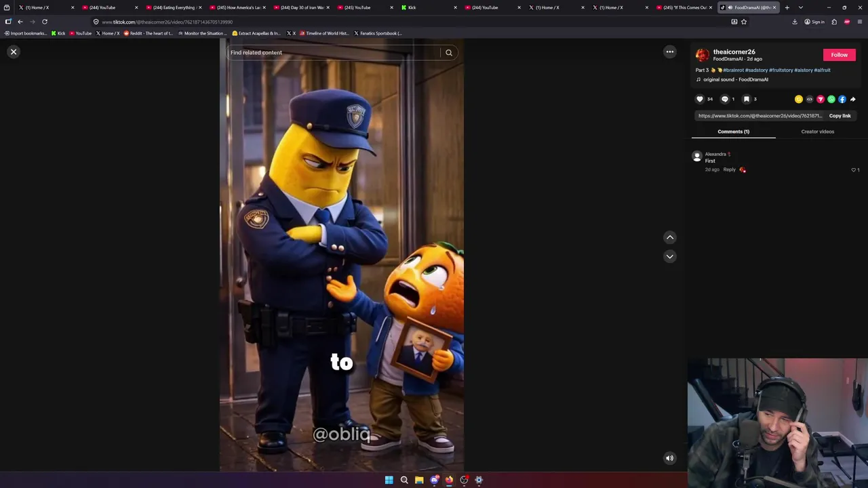
Task: Like the video with the heart icon
Action: (x=700, y=99)
